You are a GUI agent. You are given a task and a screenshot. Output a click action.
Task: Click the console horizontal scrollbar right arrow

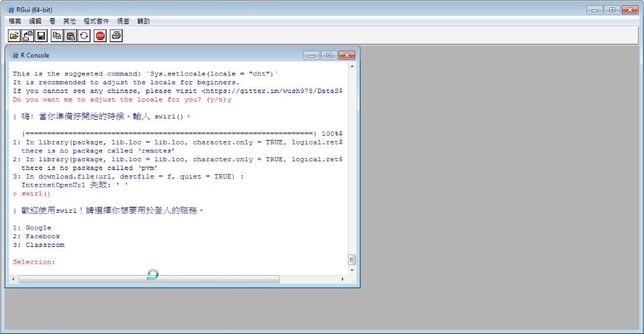pos(342,279)
